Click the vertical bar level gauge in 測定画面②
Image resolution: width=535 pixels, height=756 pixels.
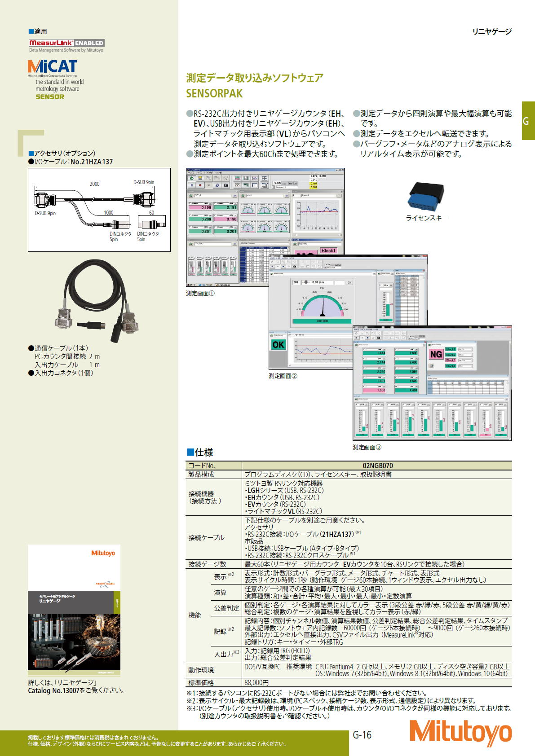click(x=388, y=304)
